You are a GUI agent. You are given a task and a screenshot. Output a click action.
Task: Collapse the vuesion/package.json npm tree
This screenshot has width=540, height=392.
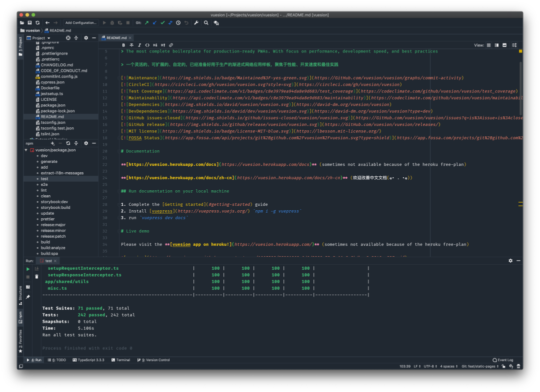click(26, 150)
